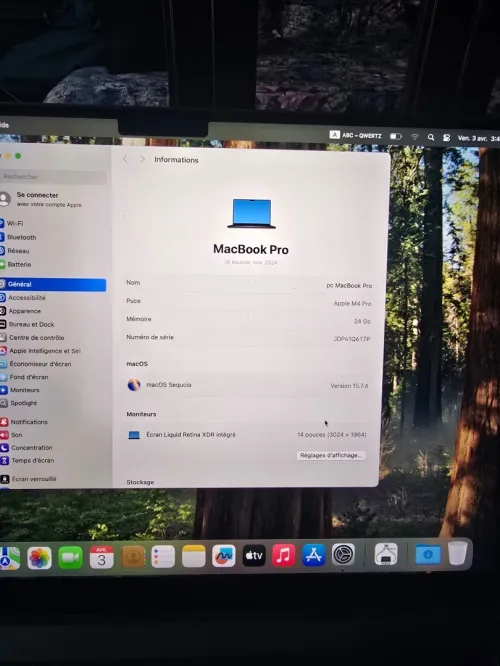Click the Wi-Fi icon in menu bar

415,137
